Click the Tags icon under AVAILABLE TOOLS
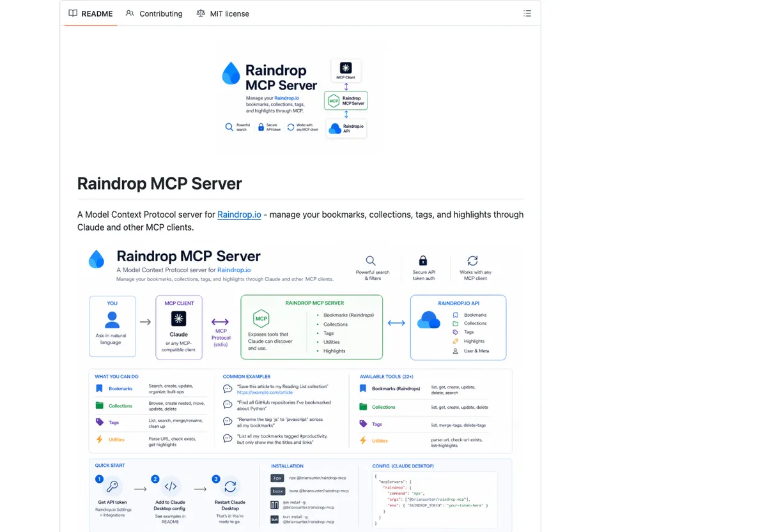The height and width of the screenshot is (532, 767). point(363,424)
